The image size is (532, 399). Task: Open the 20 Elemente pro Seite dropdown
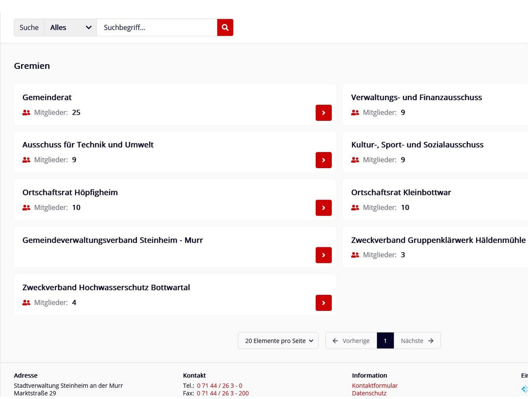click(278, 341)
